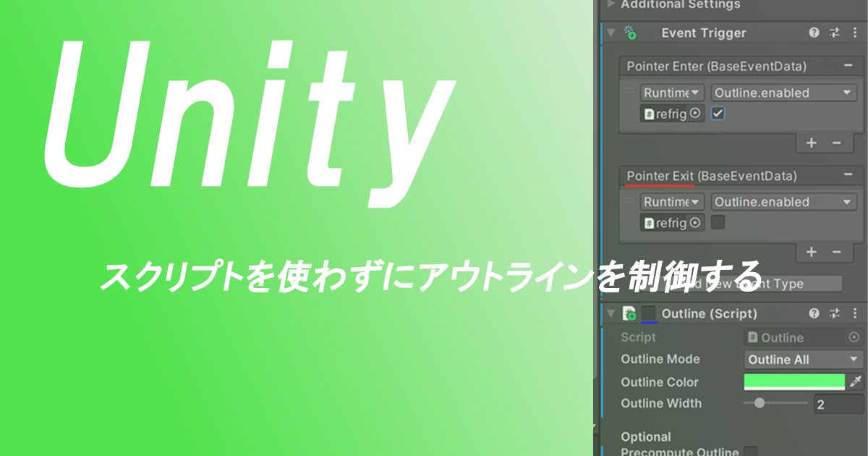Add a listener to Pointer Exit list

(x=812, y=252)
